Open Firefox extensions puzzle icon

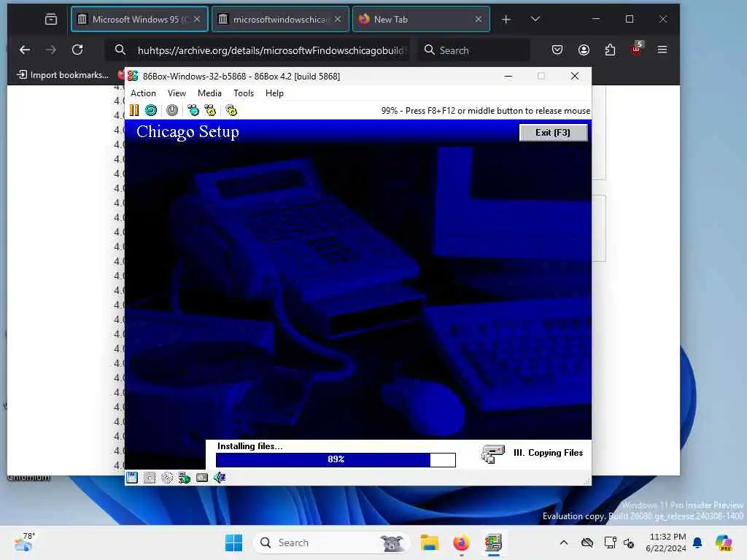(x=610, y=50)
